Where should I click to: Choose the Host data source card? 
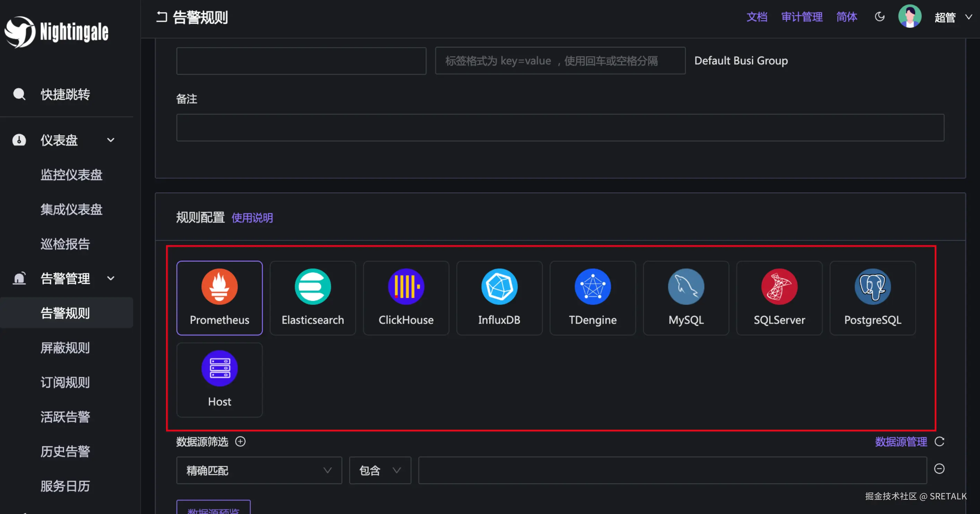(220, 380)
